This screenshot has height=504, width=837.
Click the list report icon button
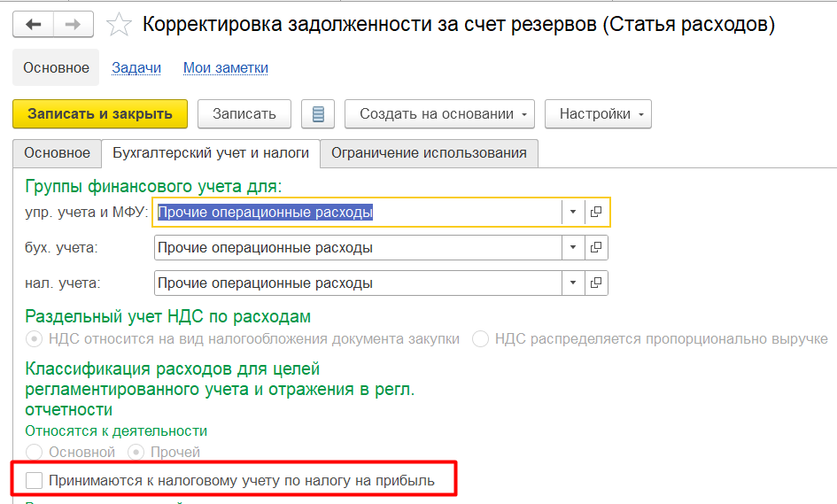point(318,114)
